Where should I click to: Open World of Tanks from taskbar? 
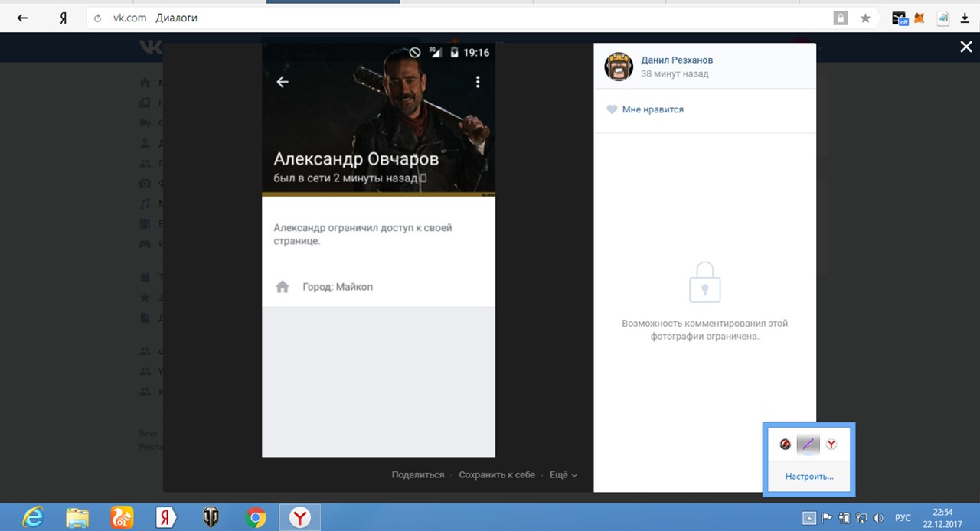(211, 518)
